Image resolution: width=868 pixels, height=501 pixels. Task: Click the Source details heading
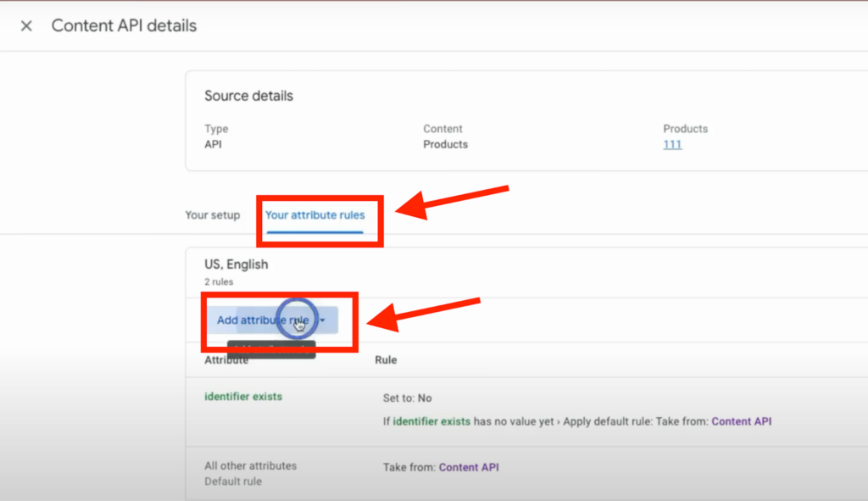[x=248, y=96]
